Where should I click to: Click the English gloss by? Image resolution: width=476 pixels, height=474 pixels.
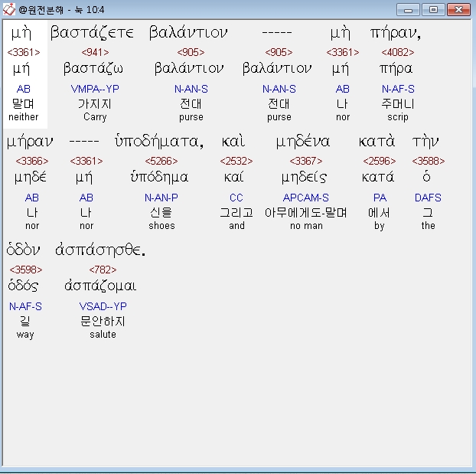pyautogui.click(x=379, y=226)
